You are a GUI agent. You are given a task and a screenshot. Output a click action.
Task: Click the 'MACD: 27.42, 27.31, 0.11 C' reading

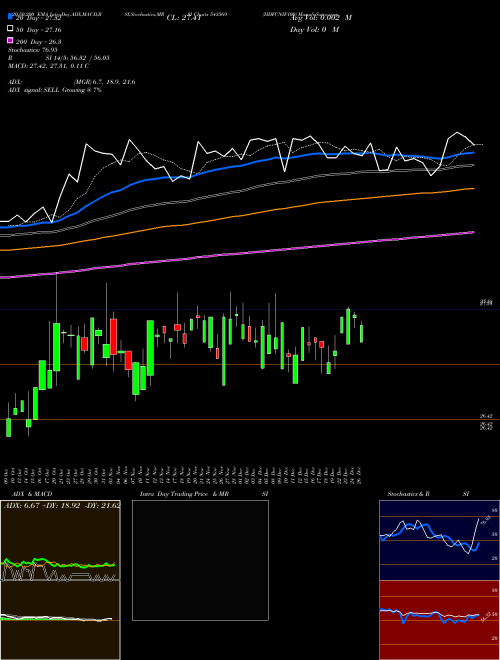point(48,66)
